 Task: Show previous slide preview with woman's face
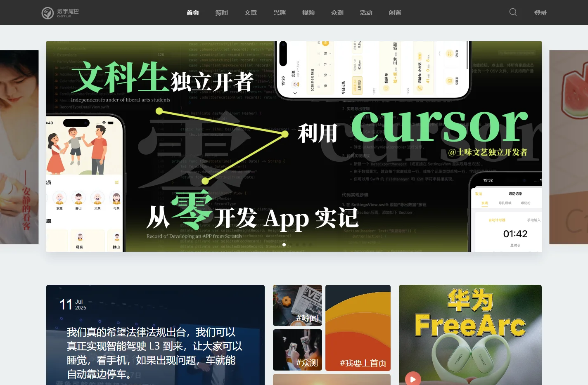coord(19,147)
